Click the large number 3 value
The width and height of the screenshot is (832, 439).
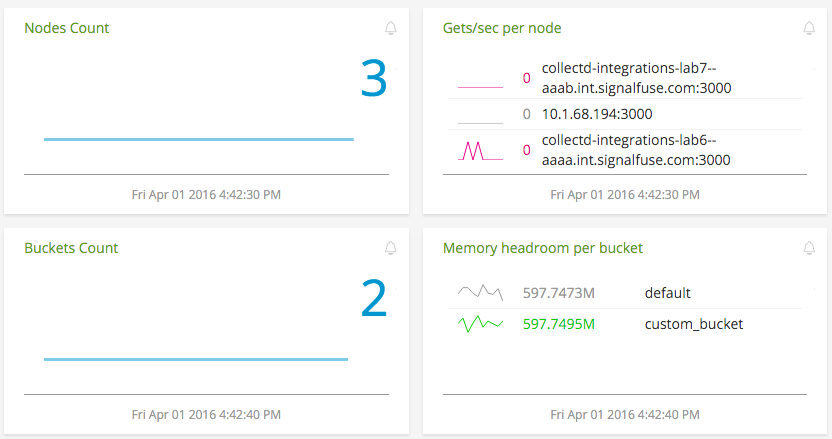(373, 79)
